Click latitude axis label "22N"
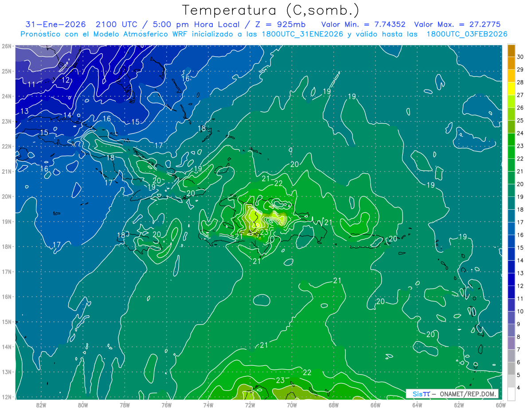The height and width of the screenshot is (411, 532). (7, 146)
